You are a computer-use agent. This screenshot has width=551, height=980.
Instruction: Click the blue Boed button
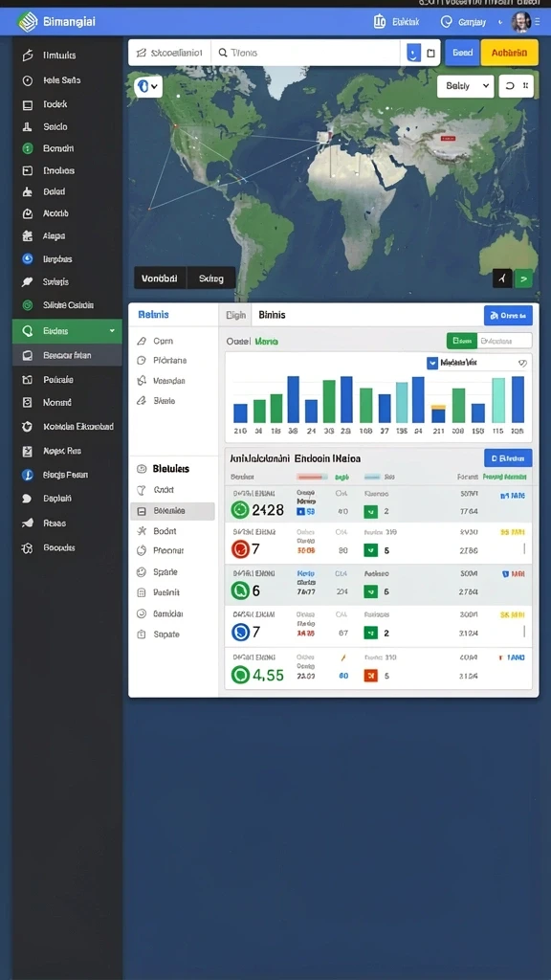[462, 54]
